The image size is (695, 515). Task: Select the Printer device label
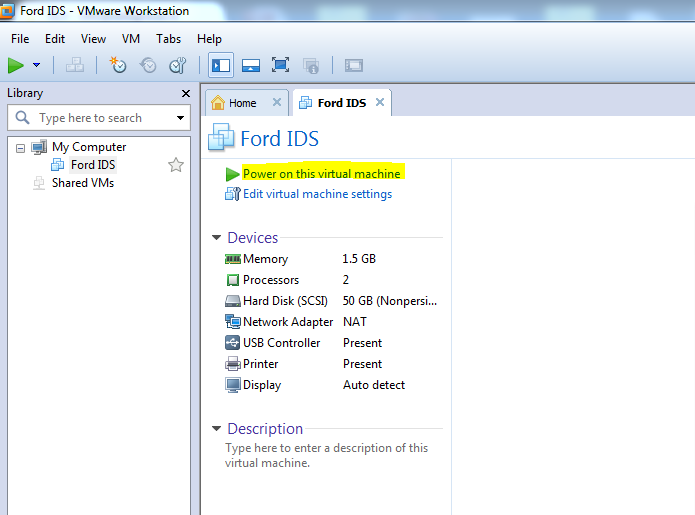click(x=261, y=364)
